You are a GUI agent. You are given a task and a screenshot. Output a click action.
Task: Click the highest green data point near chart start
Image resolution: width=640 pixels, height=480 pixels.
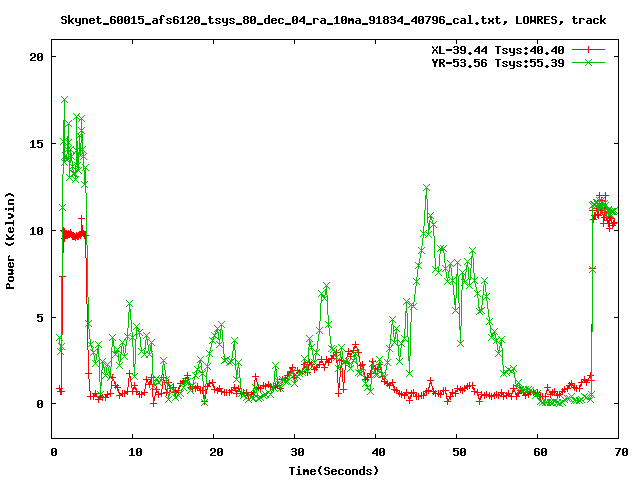pyautogui.click(x=64, y=100)
